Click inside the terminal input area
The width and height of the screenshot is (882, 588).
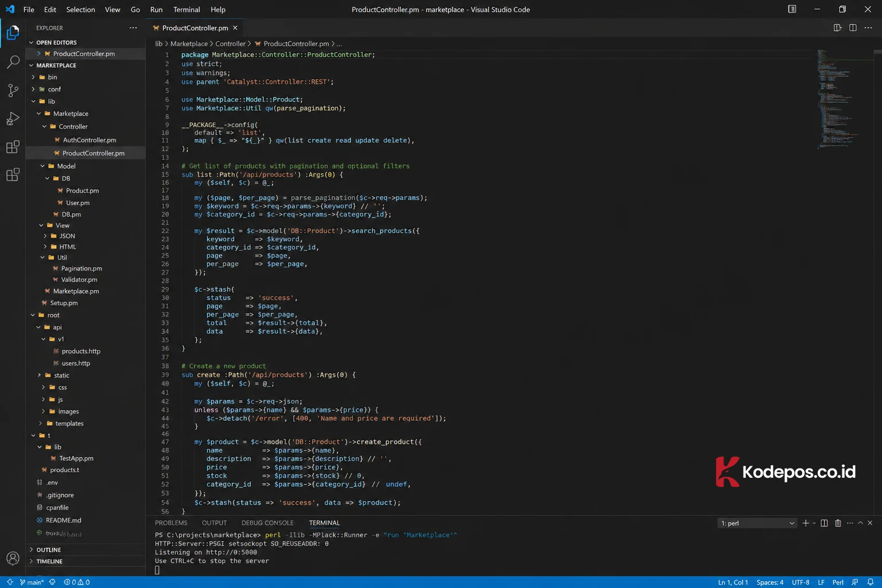(157, 570)
